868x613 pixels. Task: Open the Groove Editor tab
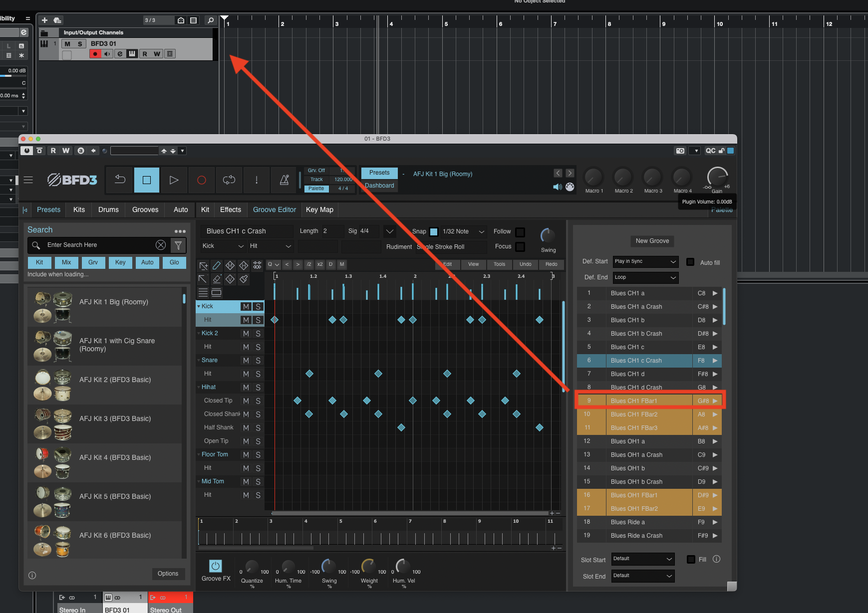click(x=275, y=209)
